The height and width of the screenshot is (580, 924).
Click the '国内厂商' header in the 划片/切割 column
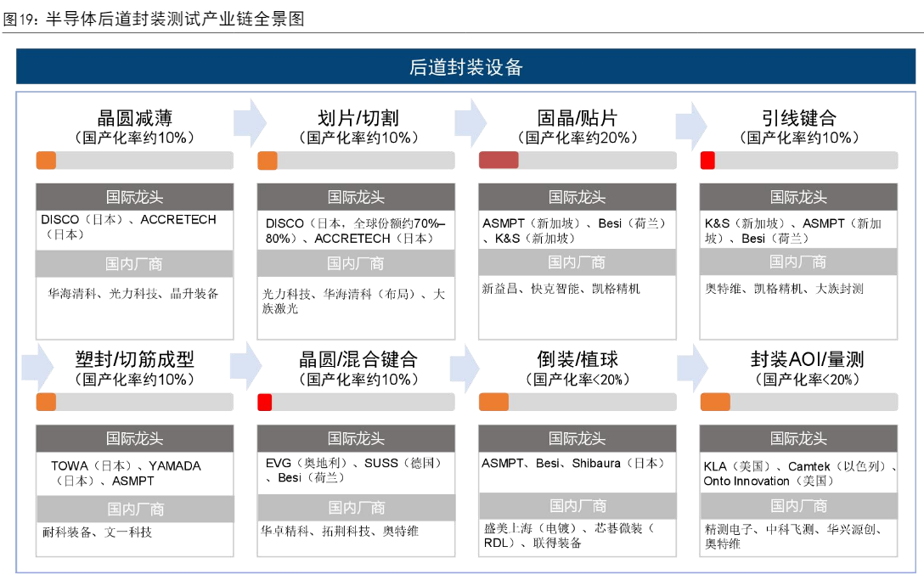[x=356, y=263]
